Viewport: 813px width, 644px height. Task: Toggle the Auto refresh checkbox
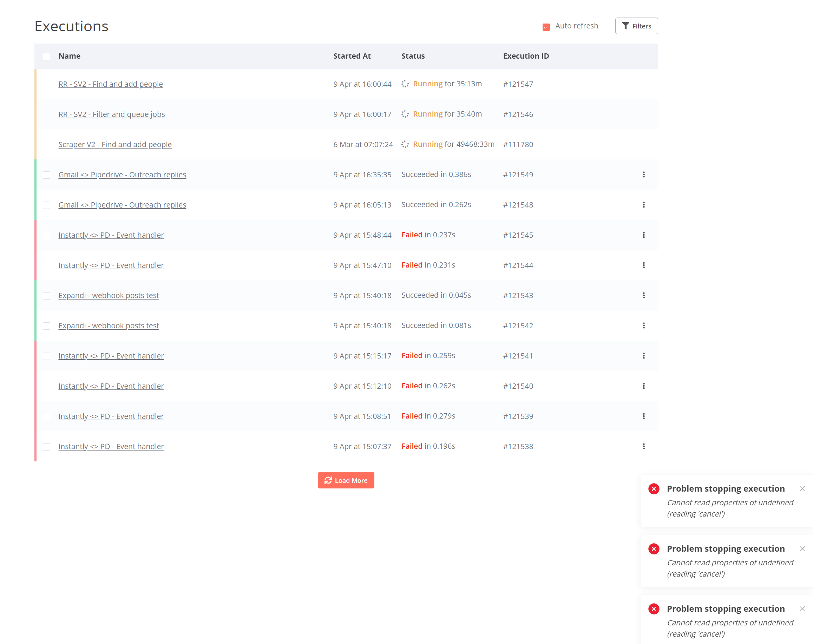(546, 27)
